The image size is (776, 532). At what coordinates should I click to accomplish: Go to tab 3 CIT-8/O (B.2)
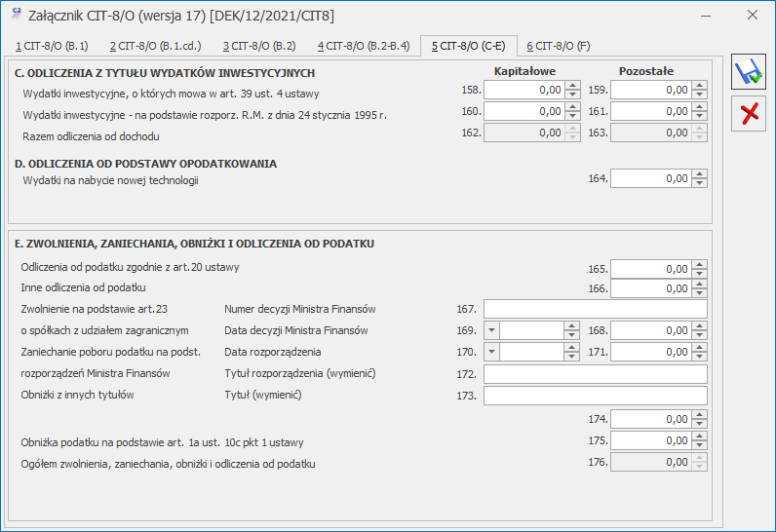point(259,46)
